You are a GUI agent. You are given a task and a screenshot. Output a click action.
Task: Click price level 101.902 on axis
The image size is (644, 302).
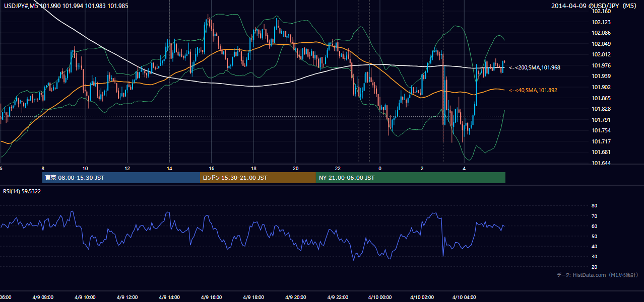pos(601,87)
